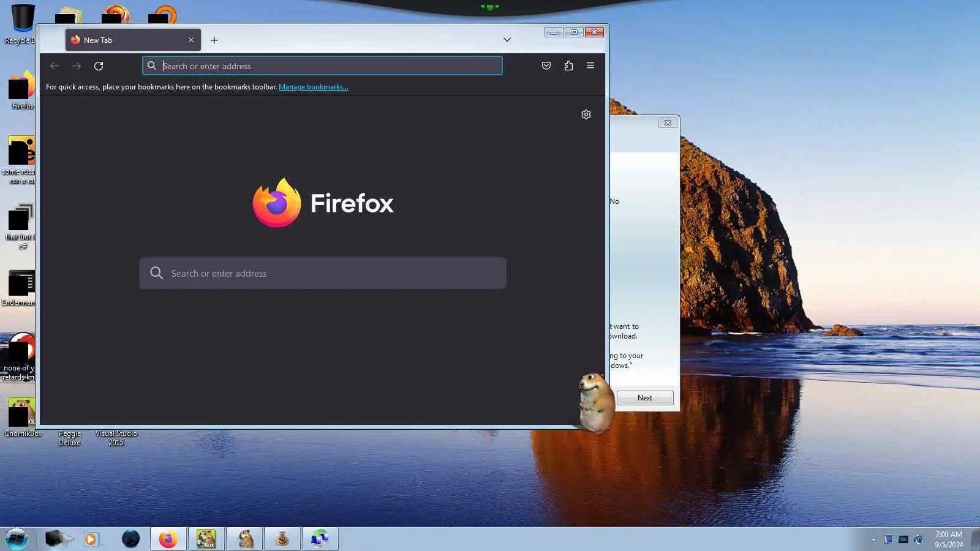Screen dimensions: 980x551
Task: Reload the current Firefox page
Action: tap(99, 66)
